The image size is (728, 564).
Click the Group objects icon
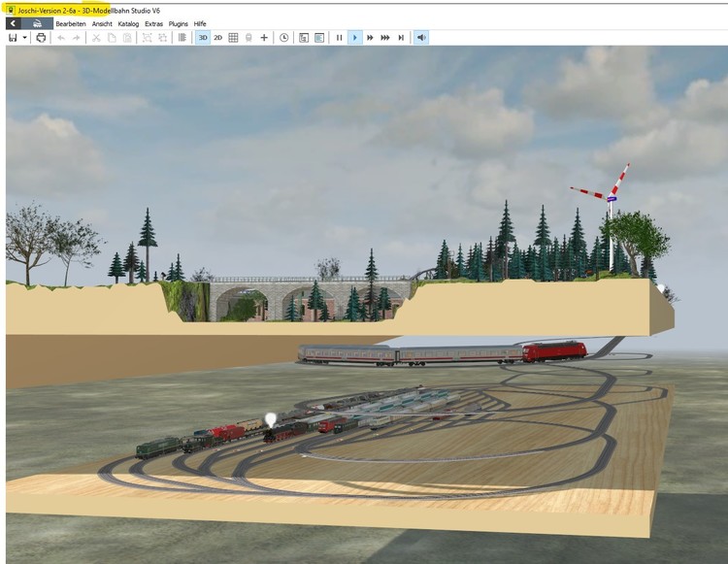coord(147,38)
